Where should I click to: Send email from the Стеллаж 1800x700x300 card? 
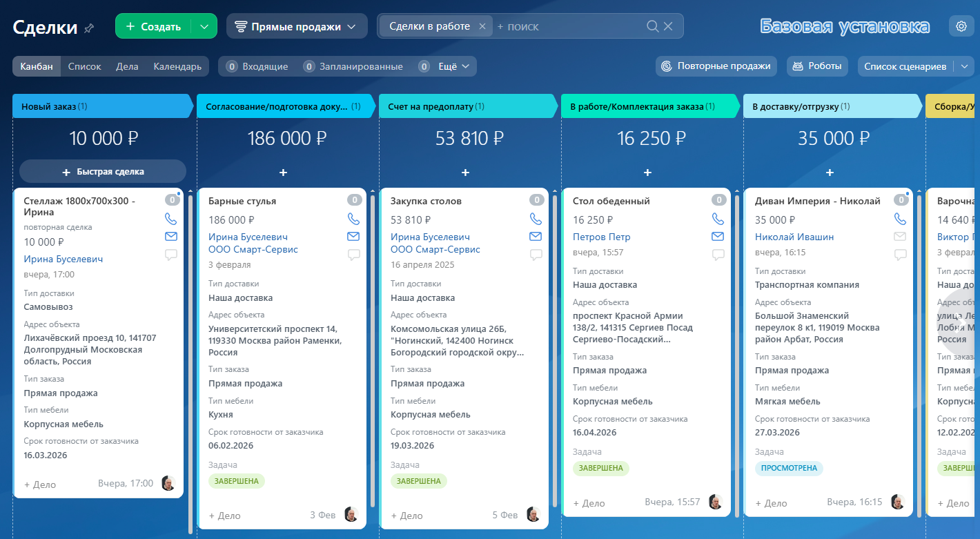tap(171, 237)
